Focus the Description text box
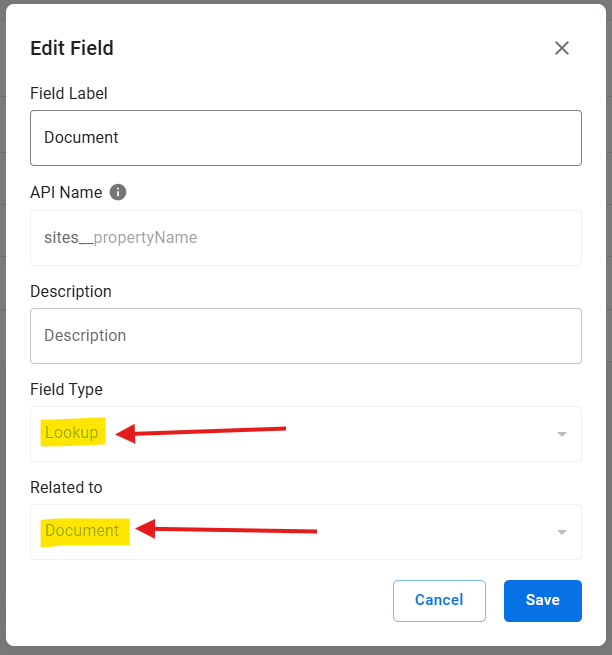The width and height of the screenshot is (612, 655). 305,336
